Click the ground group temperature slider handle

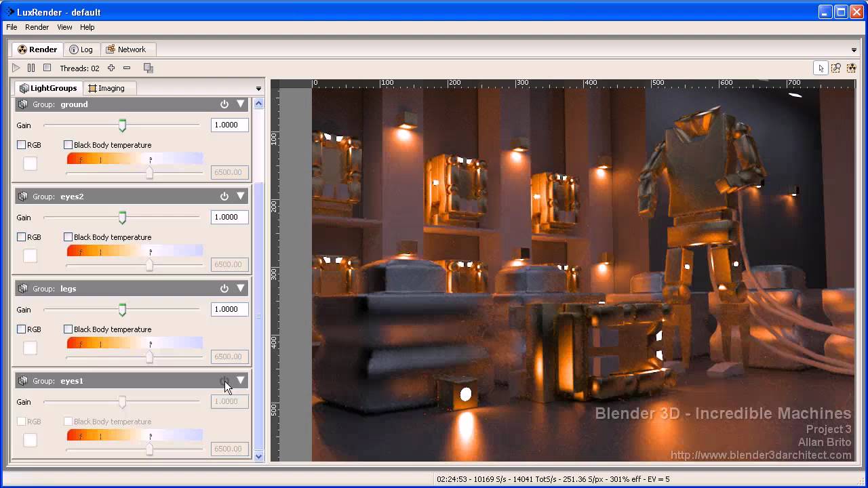point(149,173)
